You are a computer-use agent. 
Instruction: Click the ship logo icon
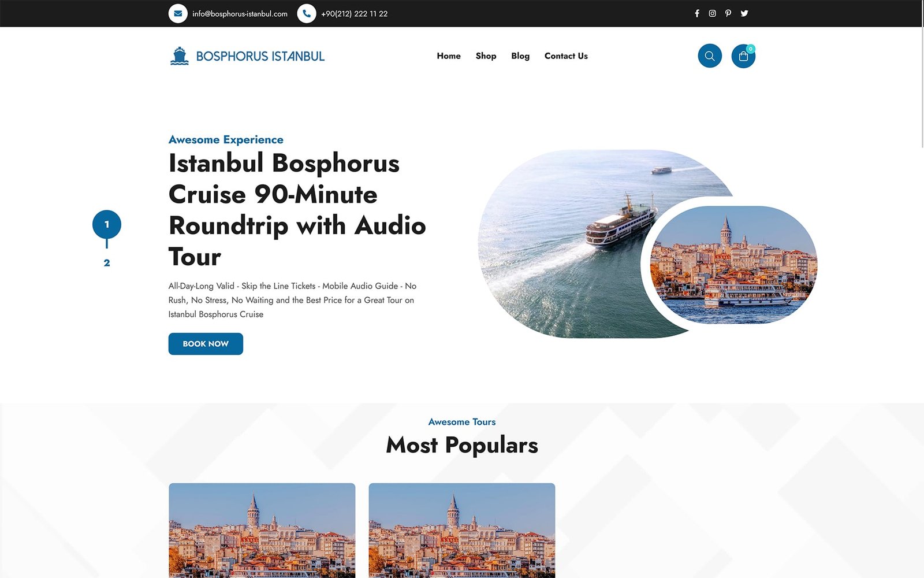(x=180, y=56)
